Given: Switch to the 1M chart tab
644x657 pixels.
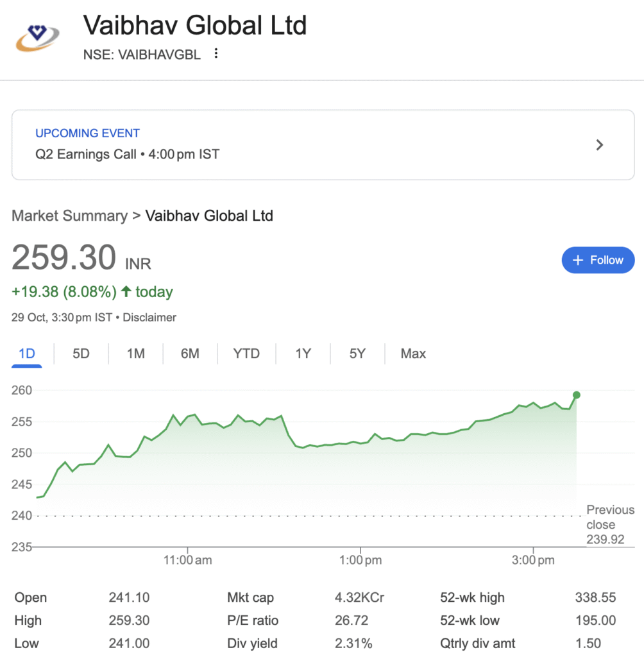Looking at the screenshot, I should tap(135, 354).
